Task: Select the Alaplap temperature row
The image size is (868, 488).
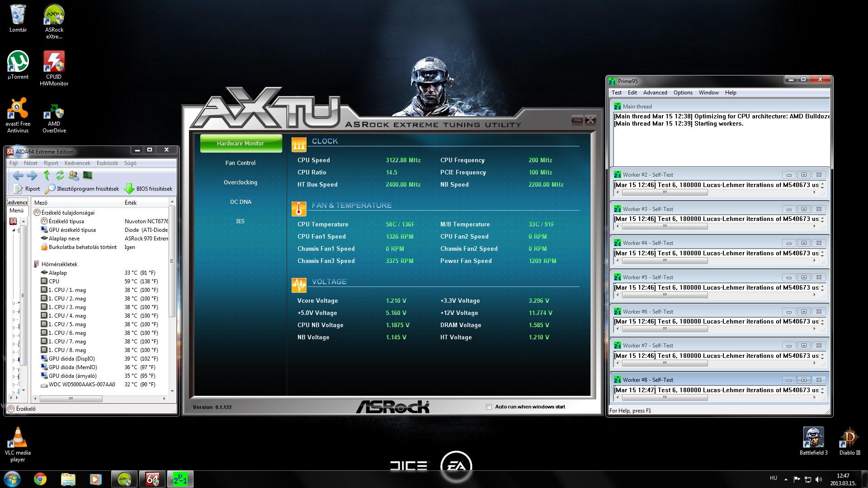Action: click(x=100, y=273)
